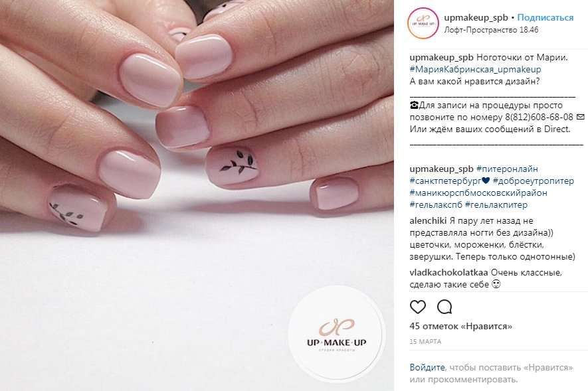Follow account via Подписаться link
588x391 pixels.
[x=545, y=18]
